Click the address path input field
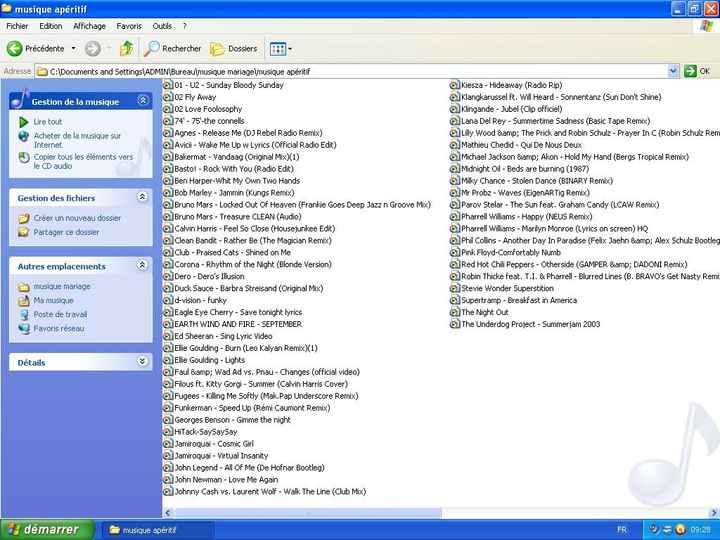Image resolution: width=720 pixels, height=540 pixels. pos(351,71)
